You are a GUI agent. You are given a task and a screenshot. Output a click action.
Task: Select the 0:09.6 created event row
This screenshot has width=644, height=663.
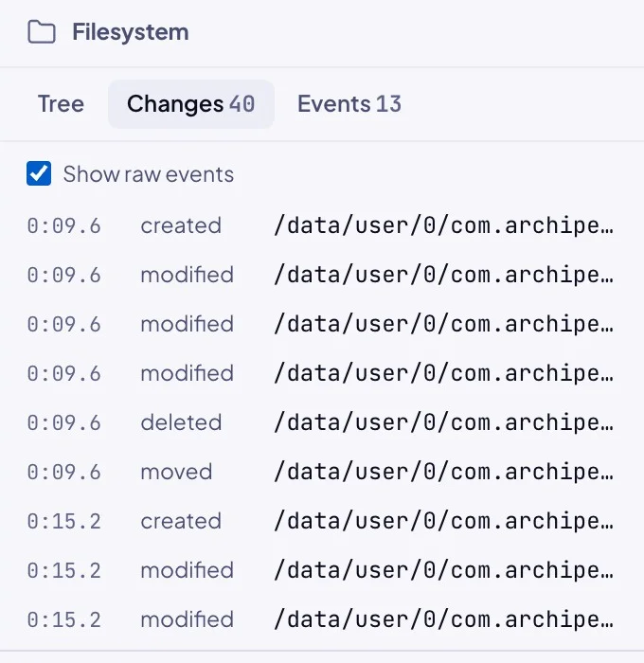point(320,225)
